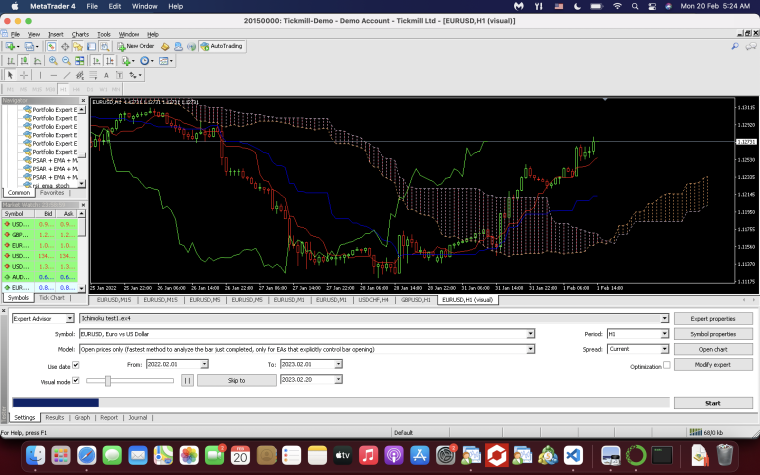
Task: Select the crosshair cursor tool
Action: 24,75
